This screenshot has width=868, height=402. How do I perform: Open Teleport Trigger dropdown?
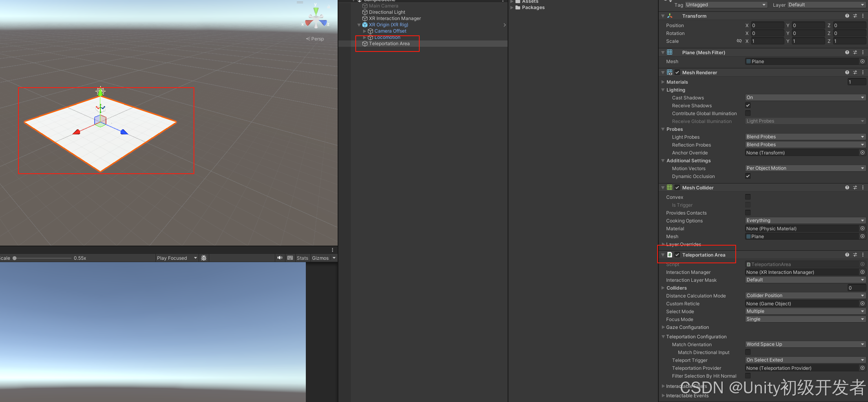click(x=806, y=360)
